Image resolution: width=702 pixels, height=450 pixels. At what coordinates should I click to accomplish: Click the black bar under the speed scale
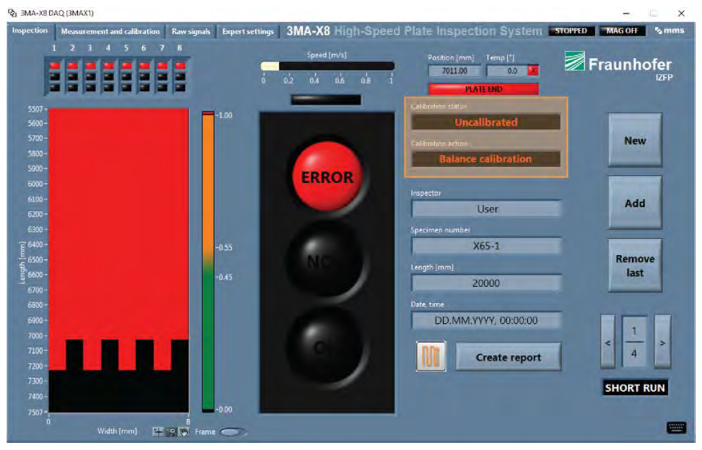pos(326,99)
